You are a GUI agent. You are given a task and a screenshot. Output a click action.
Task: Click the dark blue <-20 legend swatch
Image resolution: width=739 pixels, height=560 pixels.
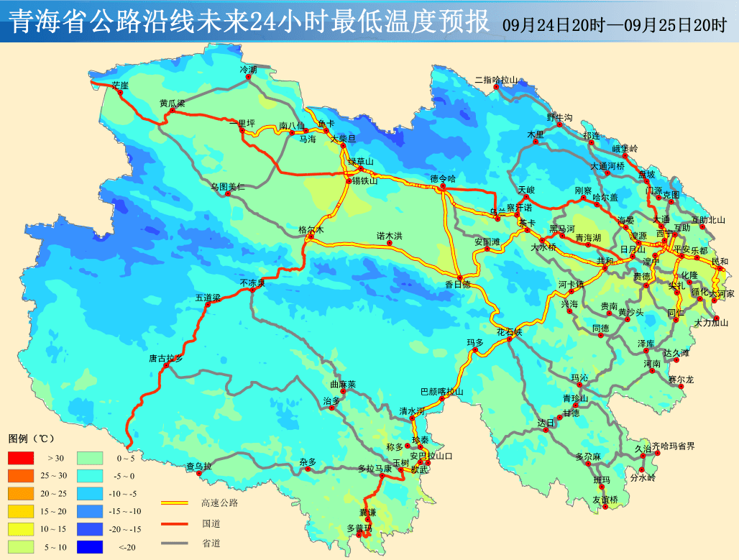(90, 547)
